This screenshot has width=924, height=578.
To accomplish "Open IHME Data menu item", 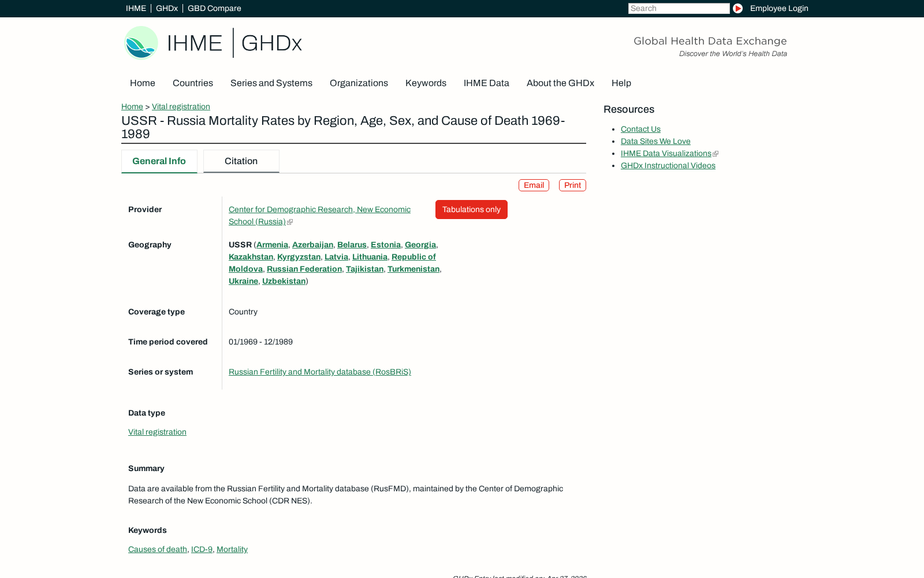I will click(486, 83).
